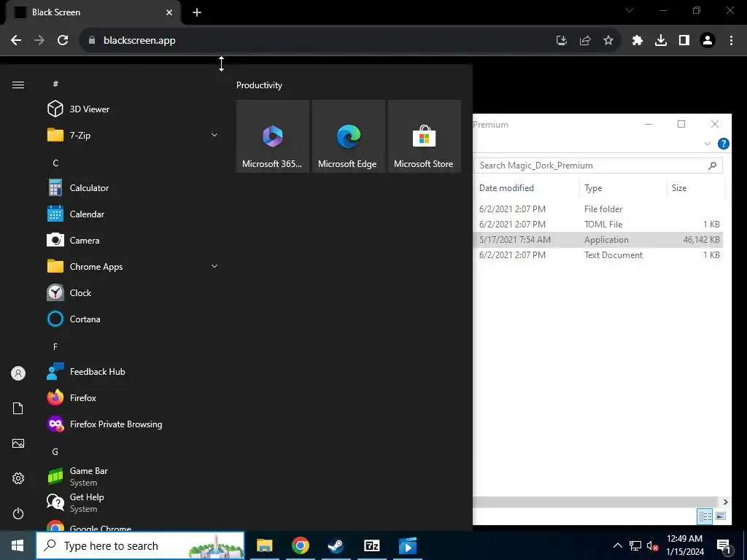
Task: Click the muted volume tray icon
Action: [x=652, y=546]
